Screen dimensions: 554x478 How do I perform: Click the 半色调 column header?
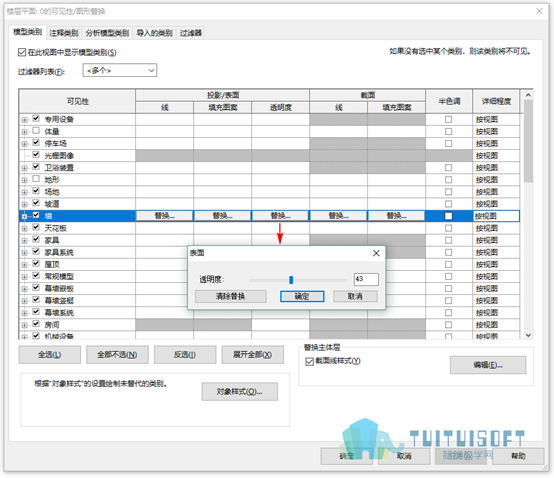pos(449,101)
